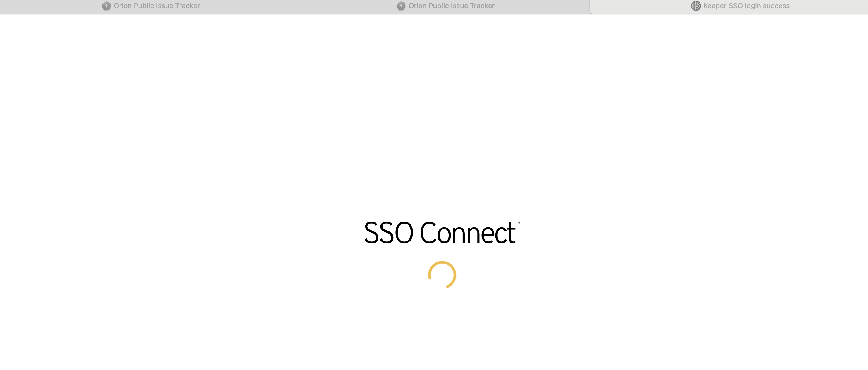Click empty tab bar space left of first Orion tab

click(x=51, y=7)
